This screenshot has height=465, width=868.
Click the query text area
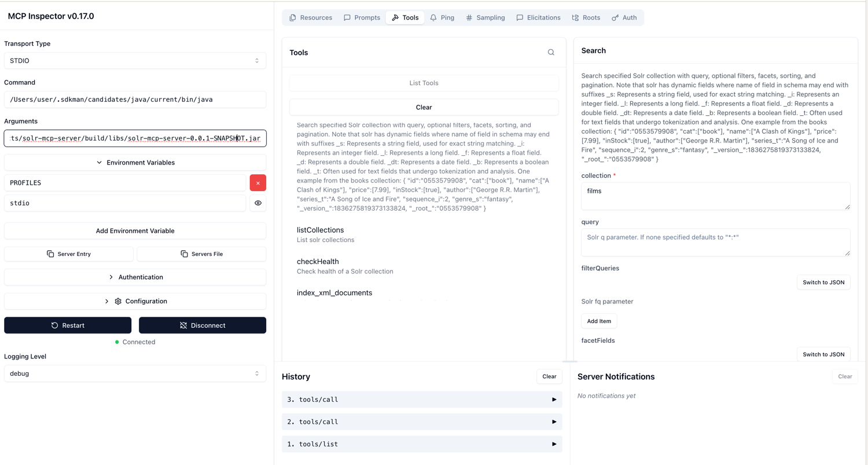716,242
